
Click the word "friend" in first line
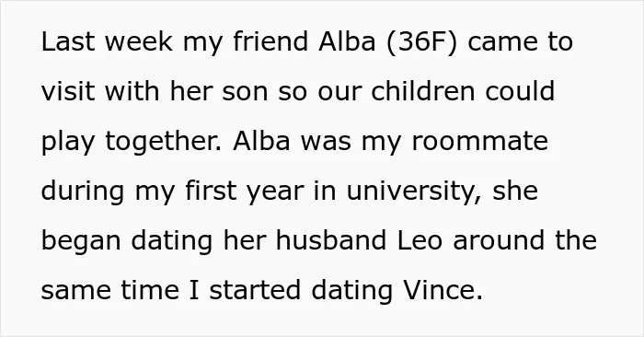270,41
